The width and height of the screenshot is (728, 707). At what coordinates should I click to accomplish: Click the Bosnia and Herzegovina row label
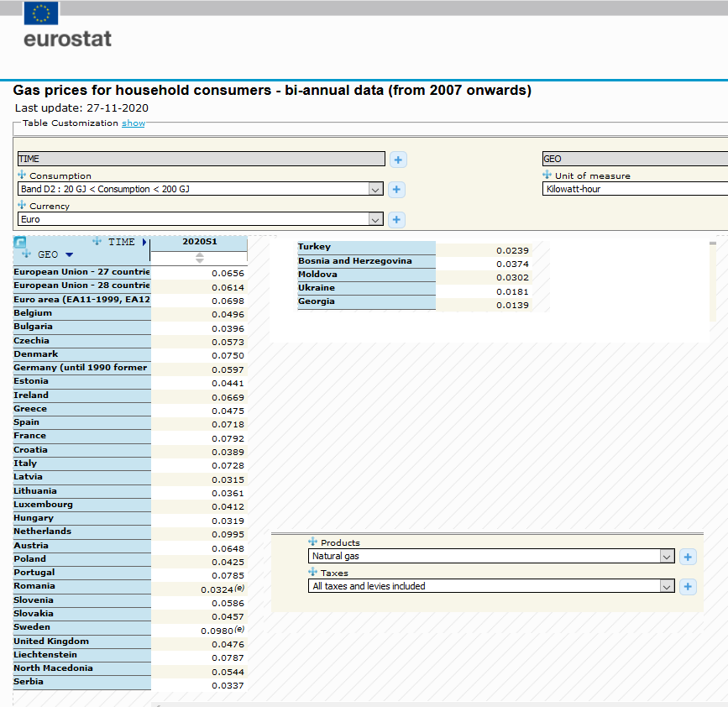366,261
